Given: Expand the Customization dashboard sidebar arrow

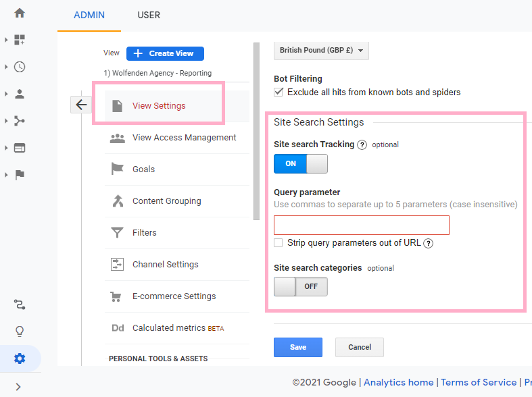Looking at the screenshot, I should pyautogui.click(x=6, y=40).
